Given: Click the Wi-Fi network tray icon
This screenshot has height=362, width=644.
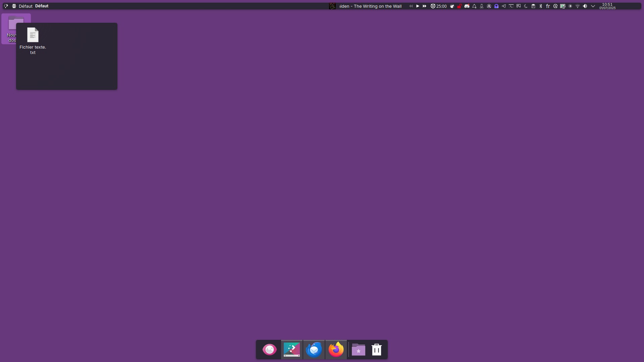Looking at the screenshot, I should coord(578,6).
